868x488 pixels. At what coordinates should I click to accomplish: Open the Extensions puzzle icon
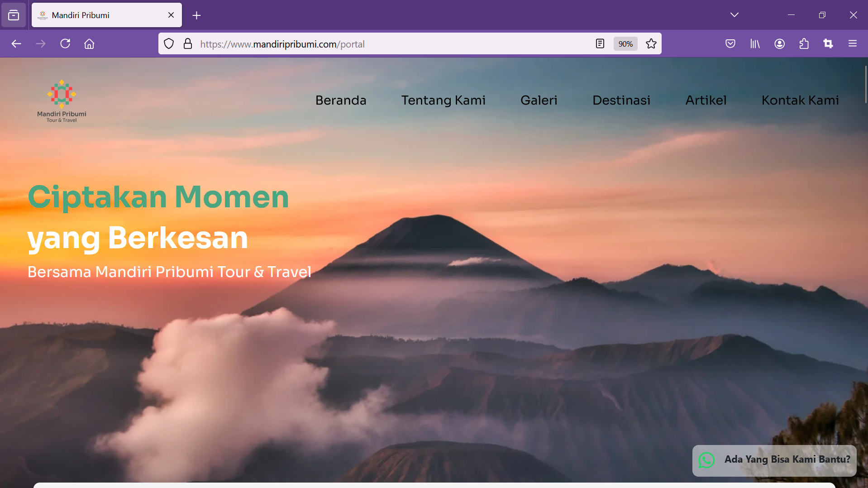click(804, 44)
